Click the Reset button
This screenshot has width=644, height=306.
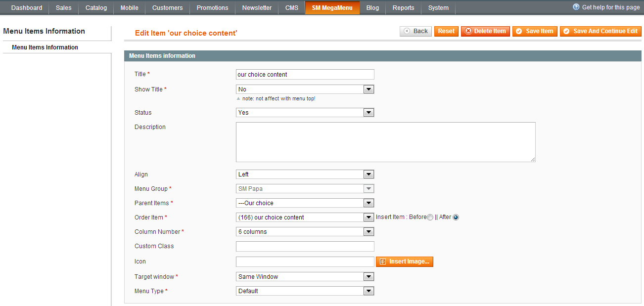[446, 31]
